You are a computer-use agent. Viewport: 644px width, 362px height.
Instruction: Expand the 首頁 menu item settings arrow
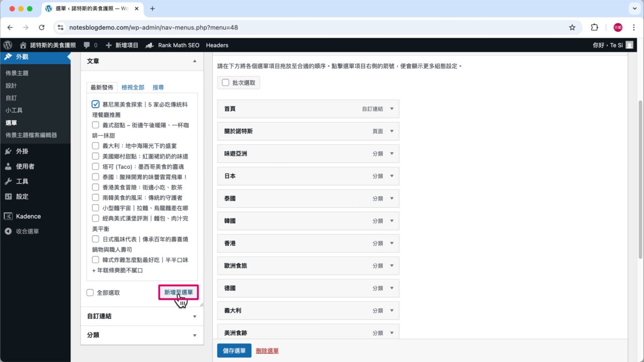tap(392, 109)
